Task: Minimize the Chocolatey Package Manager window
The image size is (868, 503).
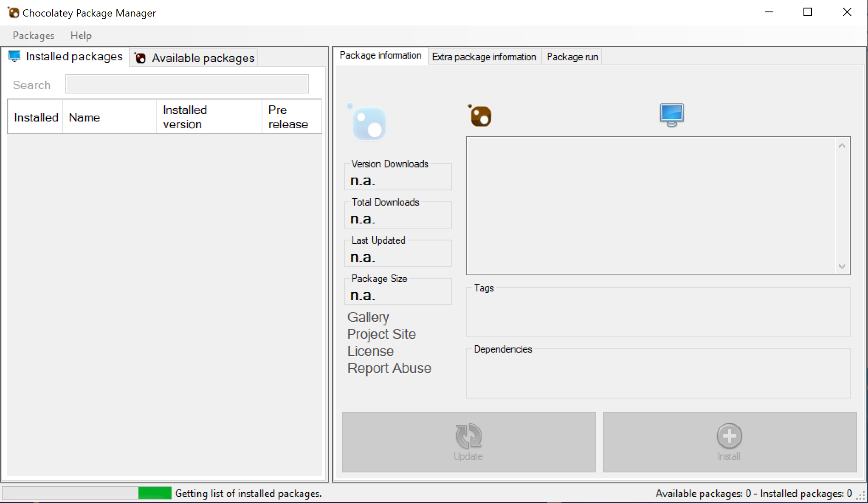Action: tap(769, 12)
